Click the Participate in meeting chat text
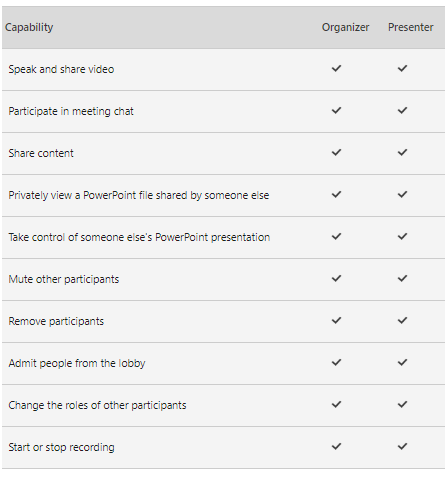Viewport: 445px width, 486px height. [71, 111]
